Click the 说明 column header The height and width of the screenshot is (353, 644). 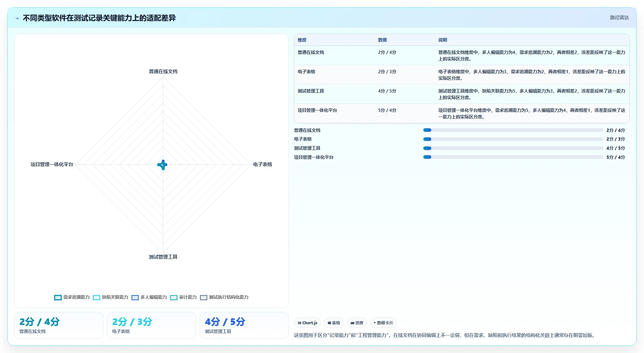click(443, 40)
